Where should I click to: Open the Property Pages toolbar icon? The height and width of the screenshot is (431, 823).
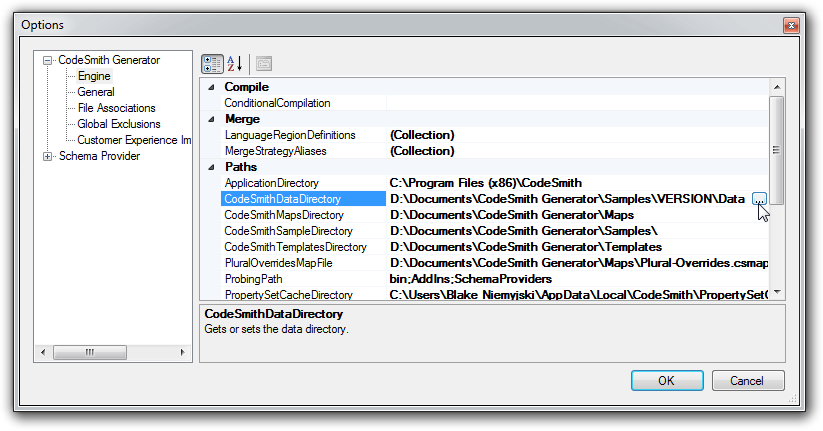(x=264, y=64)
